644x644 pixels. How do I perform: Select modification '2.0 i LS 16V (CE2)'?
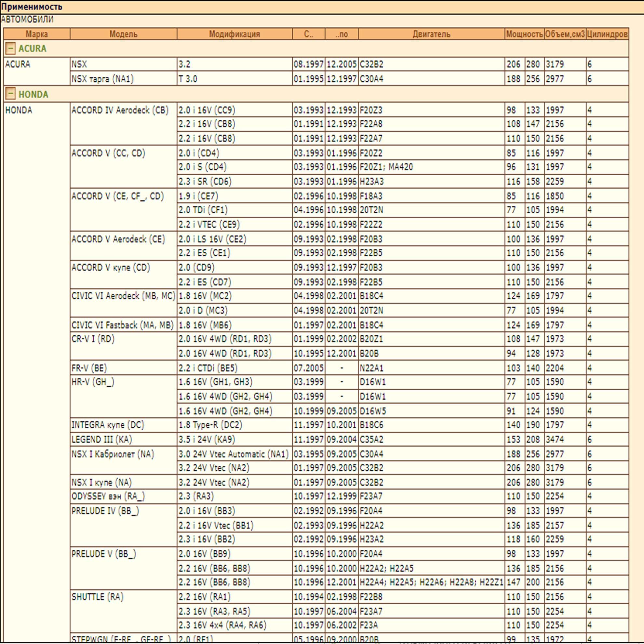tap(234, 239)
